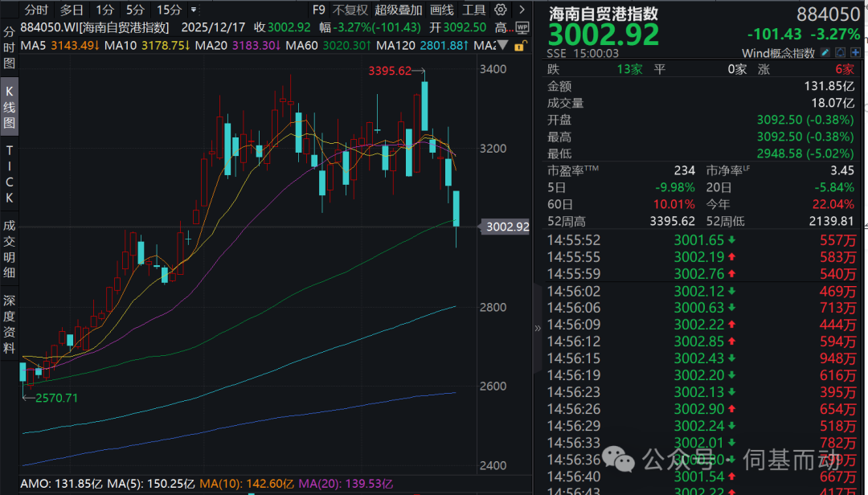Open the 分时图 side tab

(9, 47)
